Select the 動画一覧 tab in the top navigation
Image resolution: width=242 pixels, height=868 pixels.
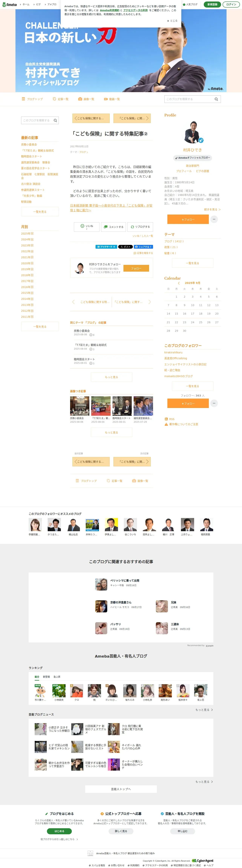112,99
